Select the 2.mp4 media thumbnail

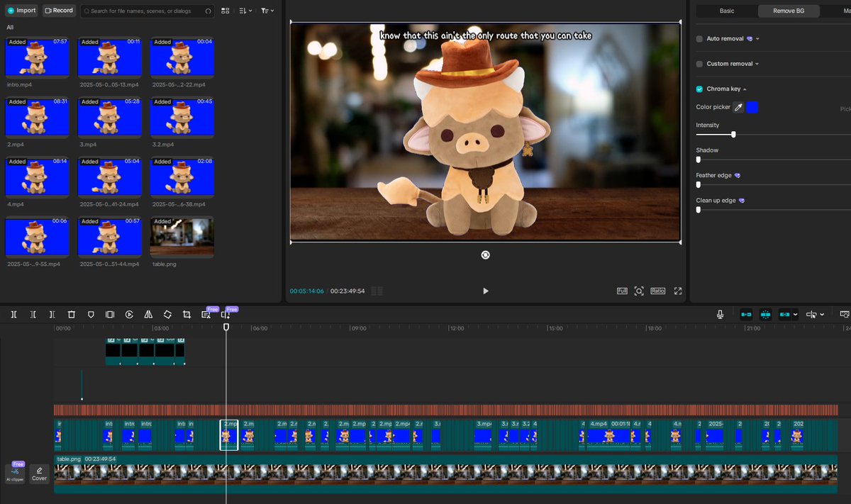click(x=37, y=117)
